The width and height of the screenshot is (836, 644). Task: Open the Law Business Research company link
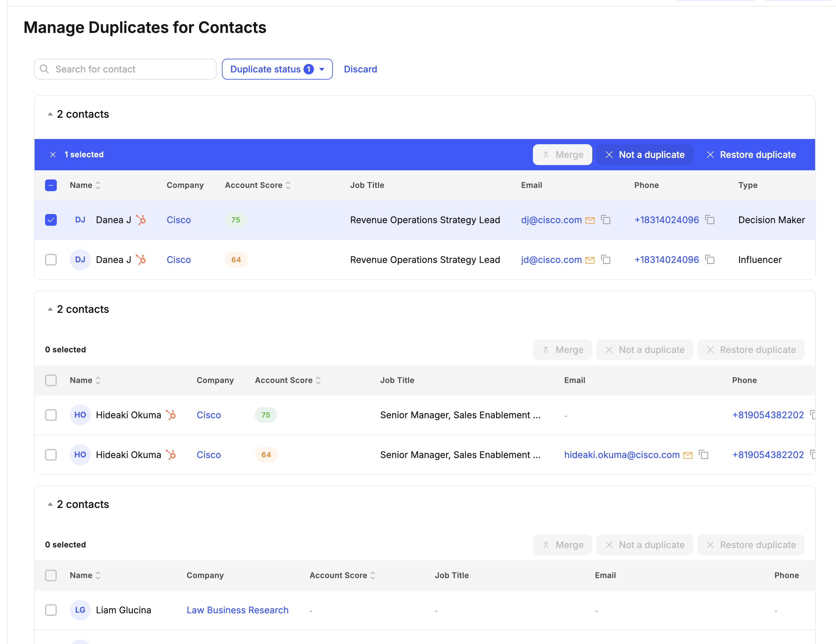(x=237, y=610)
